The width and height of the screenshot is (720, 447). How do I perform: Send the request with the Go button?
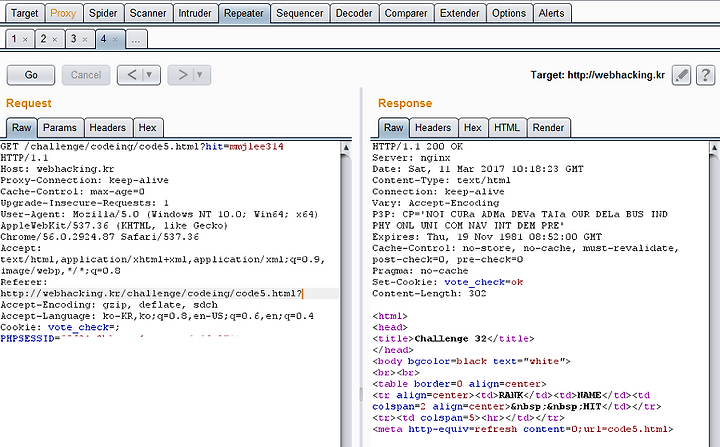[31, 75]
